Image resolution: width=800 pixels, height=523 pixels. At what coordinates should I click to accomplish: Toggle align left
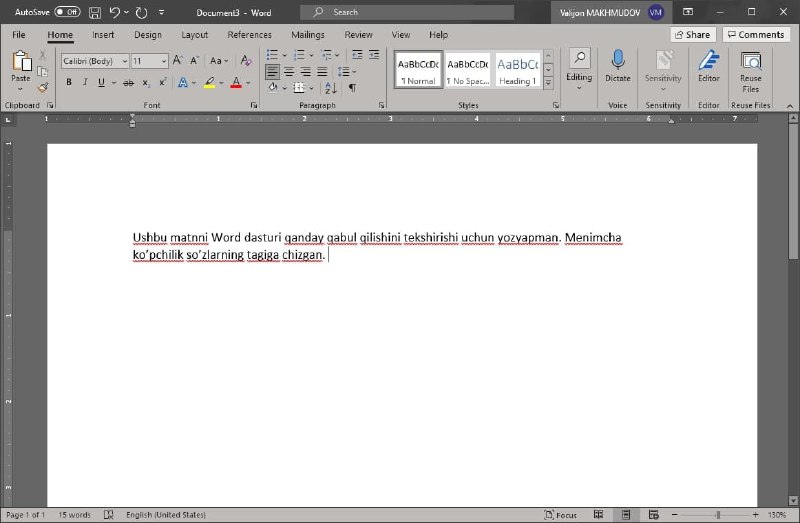pyautogui.click(x=272, y=71)
